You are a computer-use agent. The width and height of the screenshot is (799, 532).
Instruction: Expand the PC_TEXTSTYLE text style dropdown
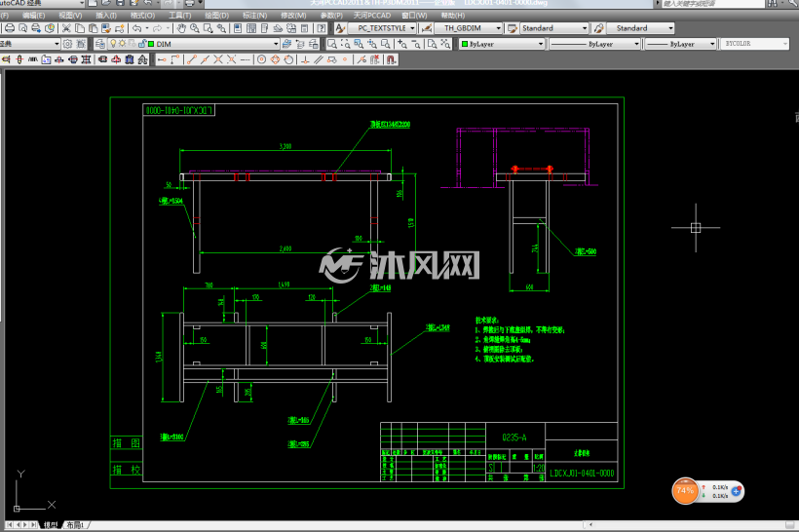coord(412,28)
